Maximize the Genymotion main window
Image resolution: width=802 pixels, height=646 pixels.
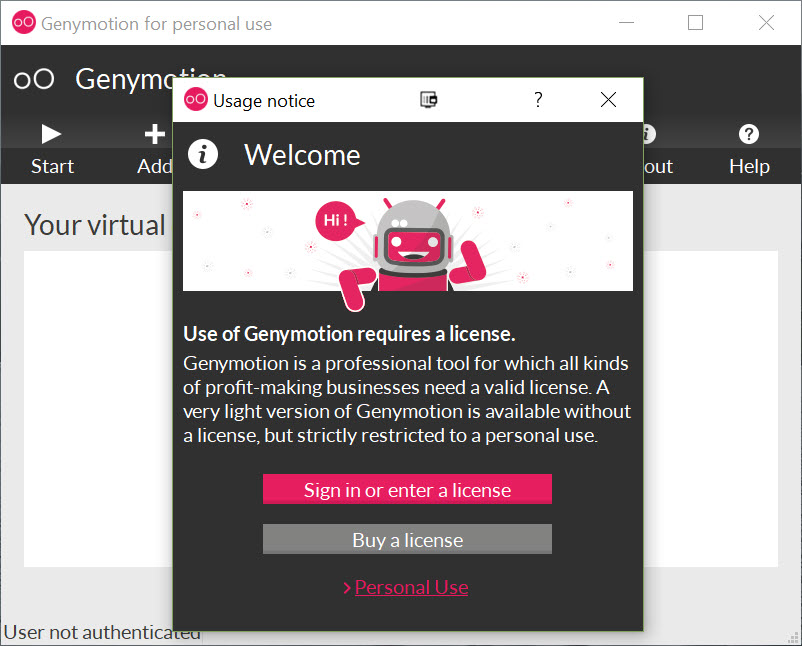pyautogui.click(x=695, y=23)
